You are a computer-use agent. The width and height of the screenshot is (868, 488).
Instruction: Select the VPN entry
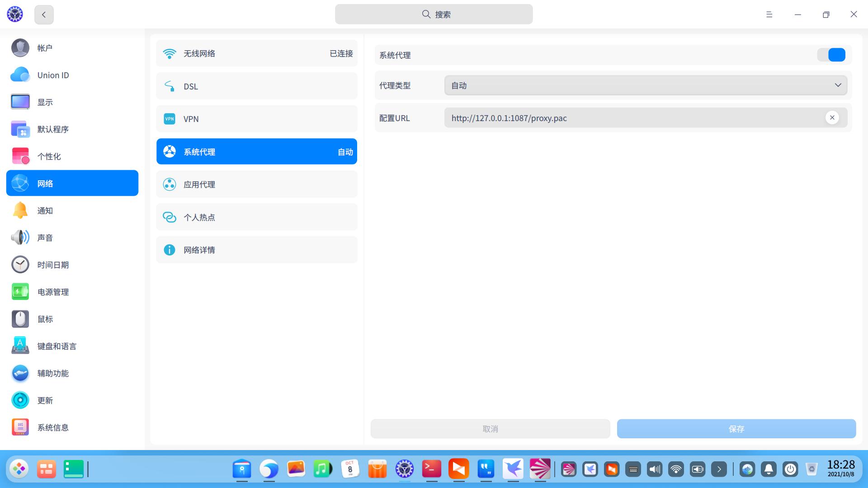click(x=256, y=119)
